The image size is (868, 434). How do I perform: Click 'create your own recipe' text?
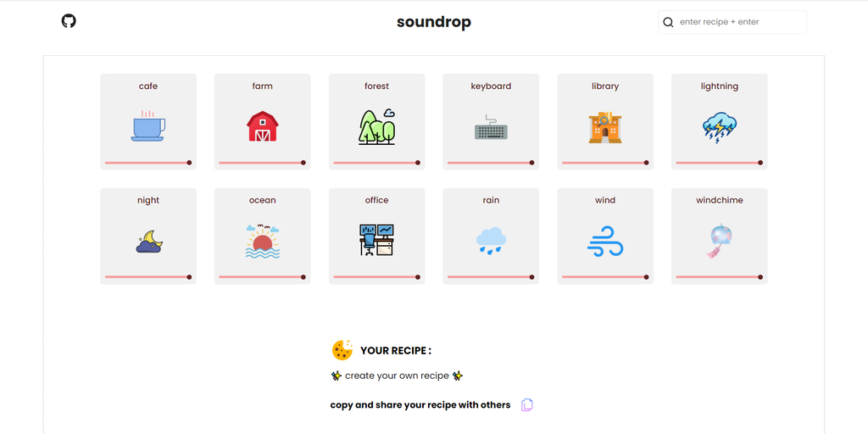click(x=397, y=376)
